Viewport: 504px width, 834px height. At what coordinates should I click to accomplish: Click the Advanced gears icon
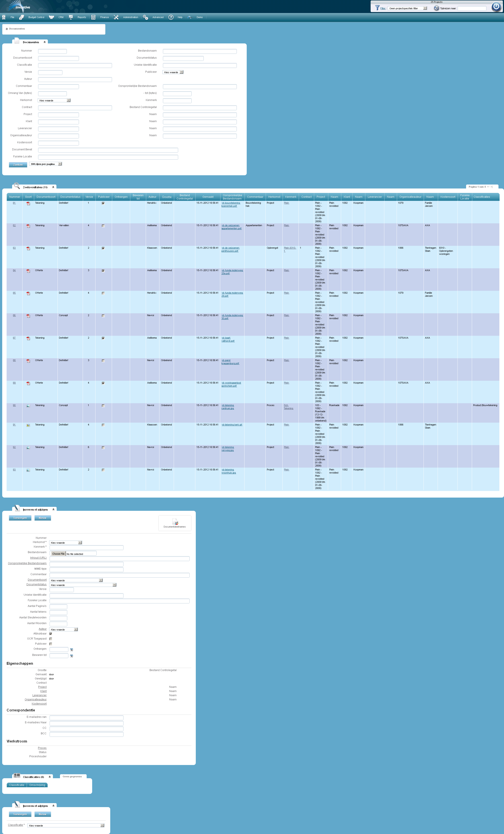(146, 17)
